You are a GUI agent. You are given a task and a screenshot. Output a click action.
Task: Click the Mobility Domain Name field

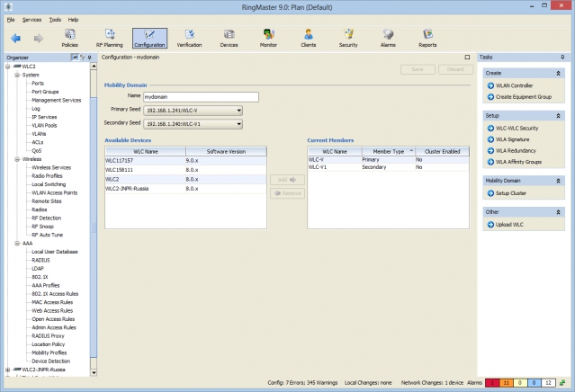[x=201, y=97]
